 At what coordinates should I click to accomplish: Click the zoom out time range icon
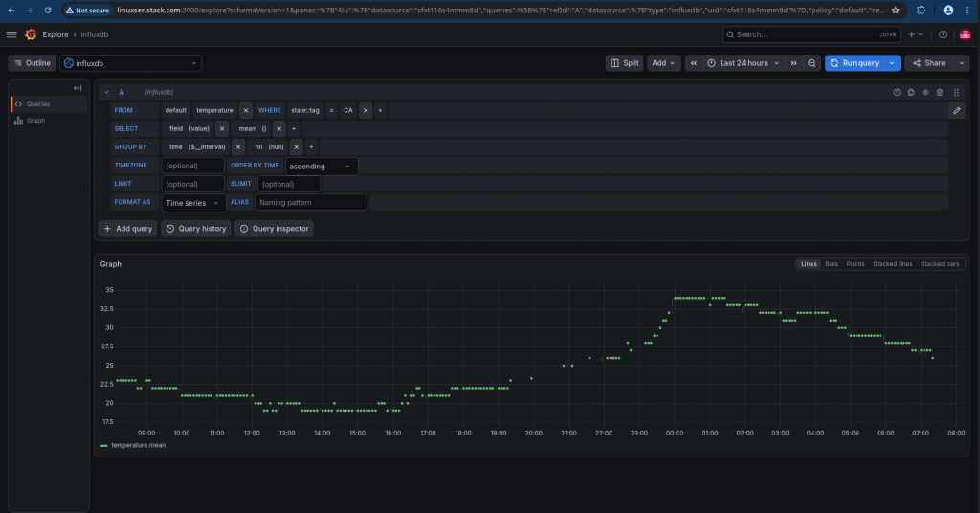click(x=812, y=63)
